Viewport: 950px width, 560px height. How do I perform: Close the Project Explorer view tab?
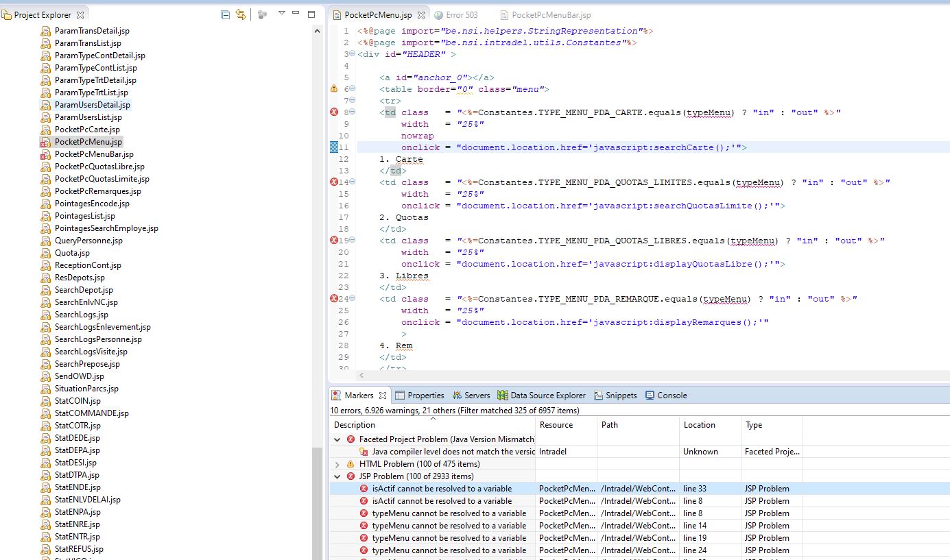(x=80, y=14)
